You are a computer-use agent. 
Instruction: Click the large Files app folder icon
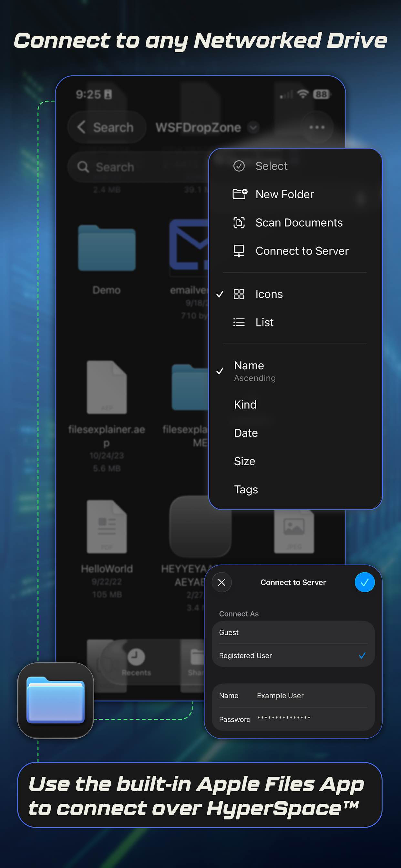tap(56, 700)
